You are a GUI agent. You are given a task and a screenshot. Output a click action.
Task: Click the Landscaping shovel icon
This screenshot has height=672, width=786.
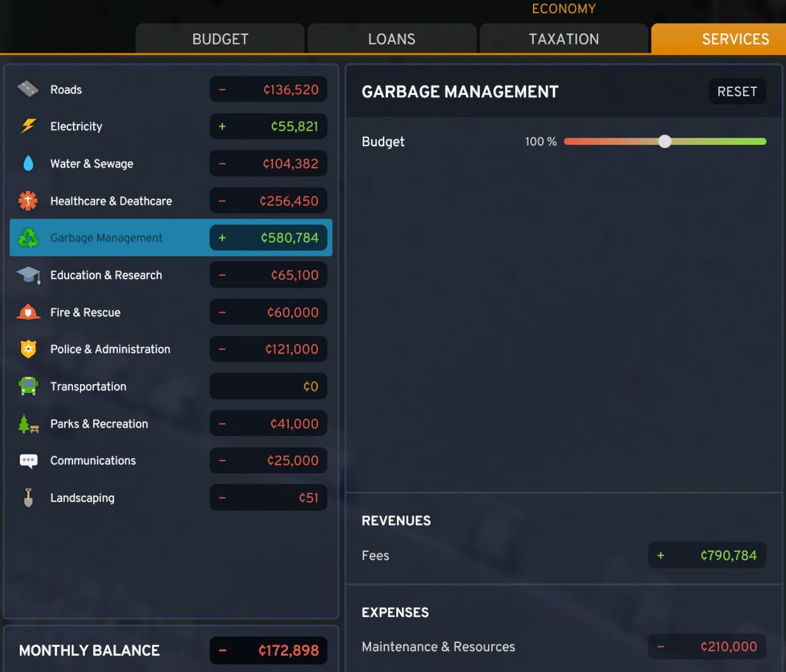point(28,497)
